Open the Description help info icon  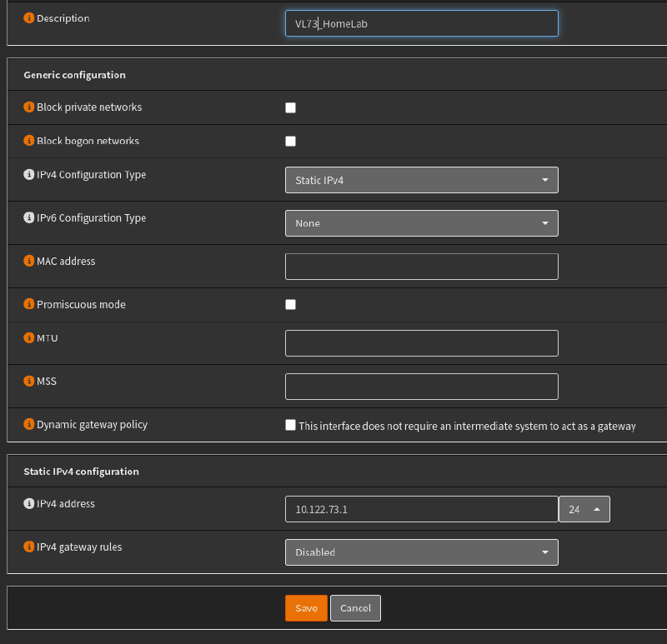coord(28,17)
